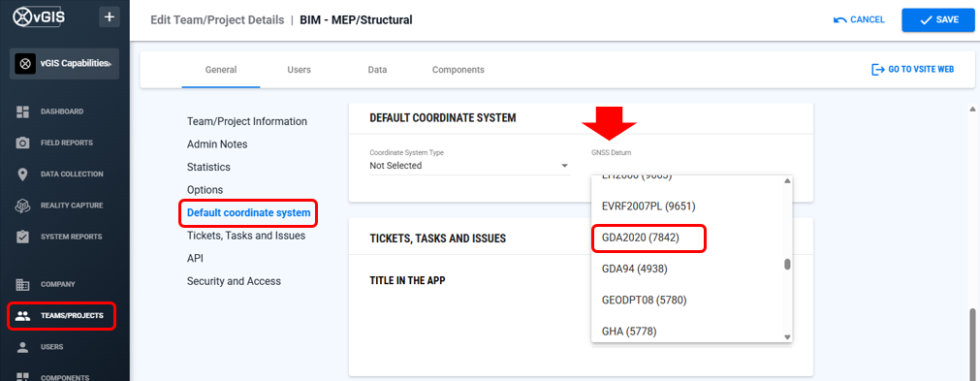Jump to Security and Access section
This screenshot has width=980, height=381.
[234, 281]
